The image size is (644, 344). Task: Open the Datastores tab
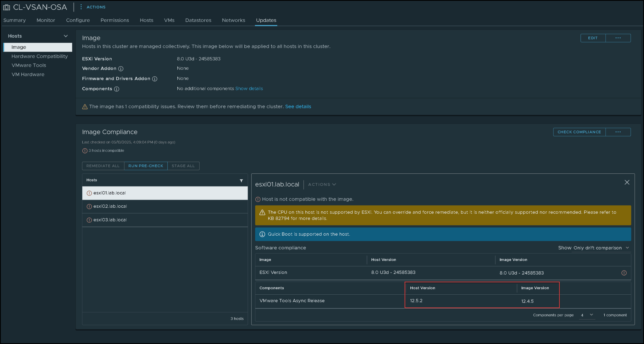[x=198, y=20]
